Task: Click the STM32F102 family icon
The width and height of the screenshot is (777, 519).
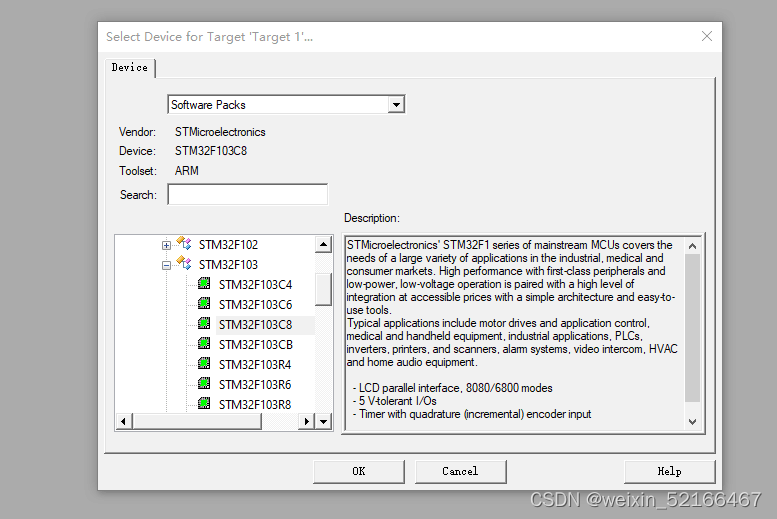Action: [x=184, y=244]
